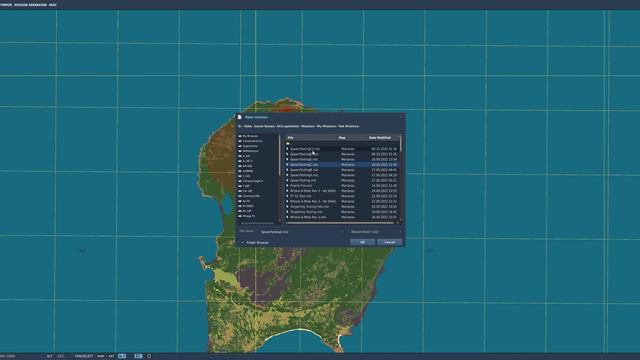The width and height of the screenshot is (640, 360).
Task: Sort list by Date Modified header
Action: 383,138
